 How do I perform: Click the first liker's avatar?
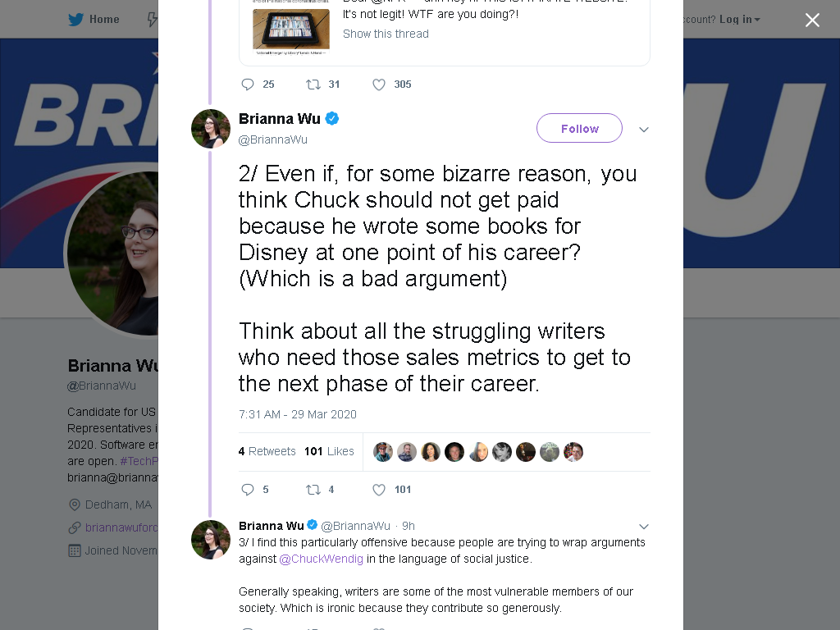tap(383, 452)
